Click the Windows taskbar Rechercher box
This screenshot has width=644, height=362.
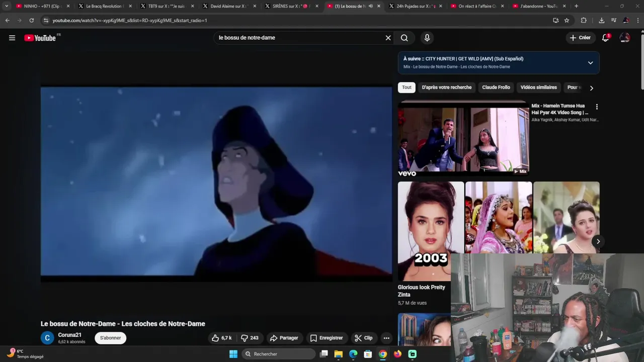(278, 354)
